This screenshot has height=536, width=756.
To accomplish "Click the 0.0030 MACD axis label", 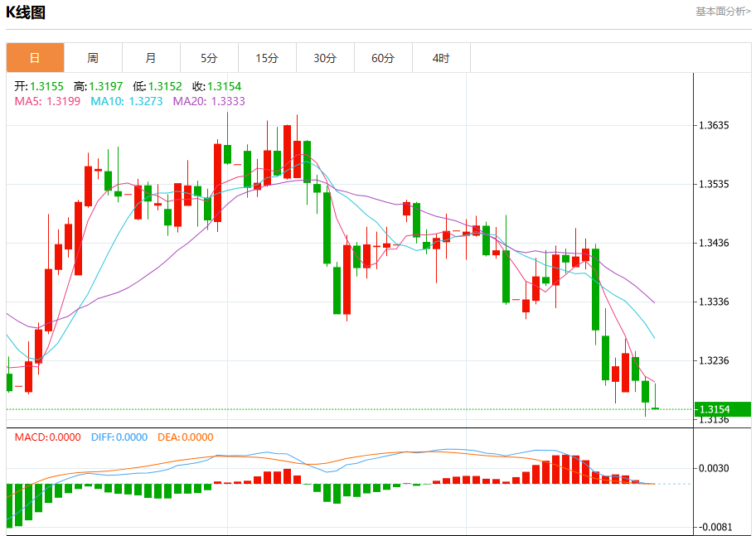I will click(714, 468).
